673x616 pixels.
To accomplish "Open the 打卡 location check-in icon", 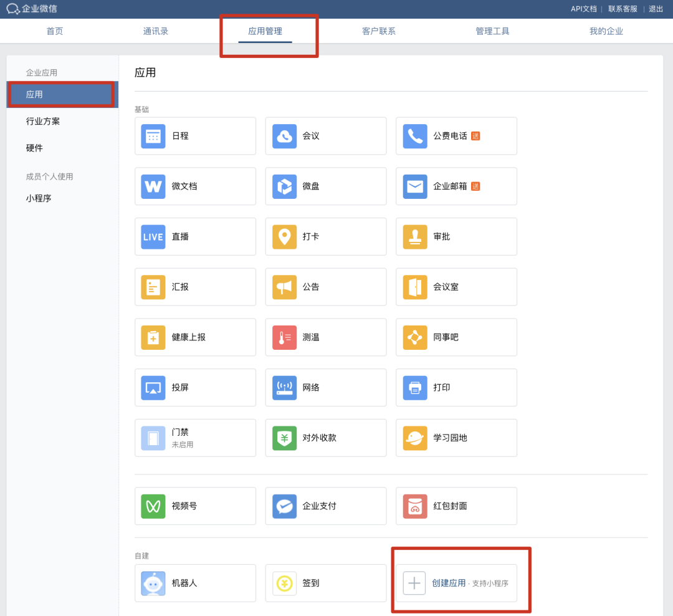I will point(284,237).
